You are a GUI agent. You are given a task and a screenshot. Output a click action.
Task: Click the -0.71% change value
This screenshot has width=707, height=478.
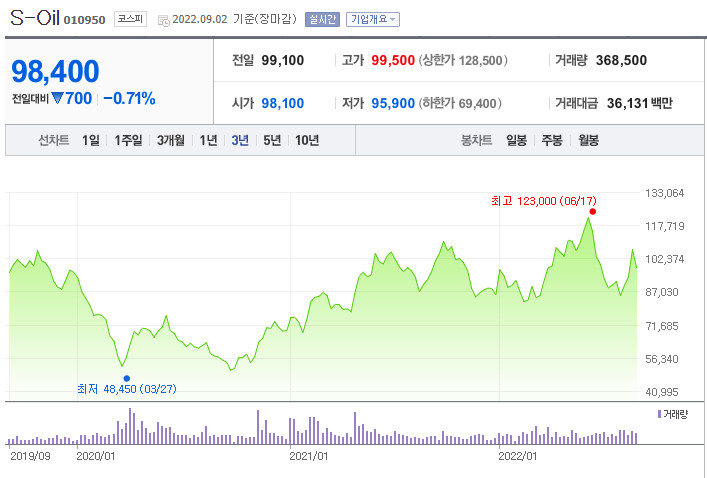point(129,98)
